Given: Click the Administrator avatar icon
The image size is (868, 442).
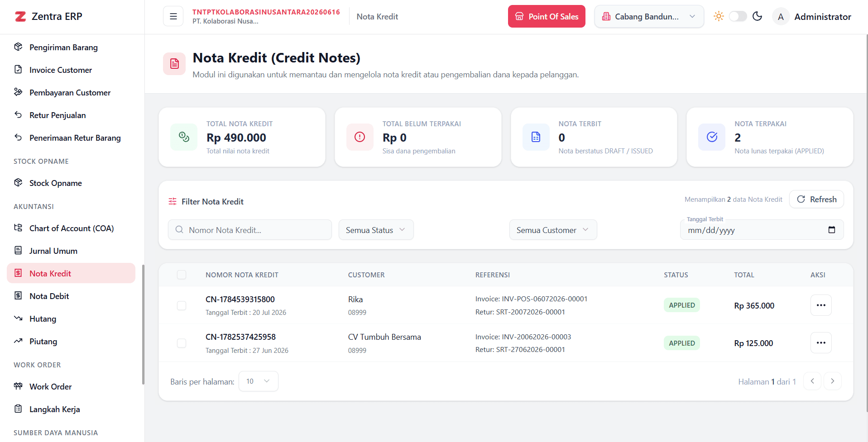Looking at the screenshot, I should click(x=781, y=17).
